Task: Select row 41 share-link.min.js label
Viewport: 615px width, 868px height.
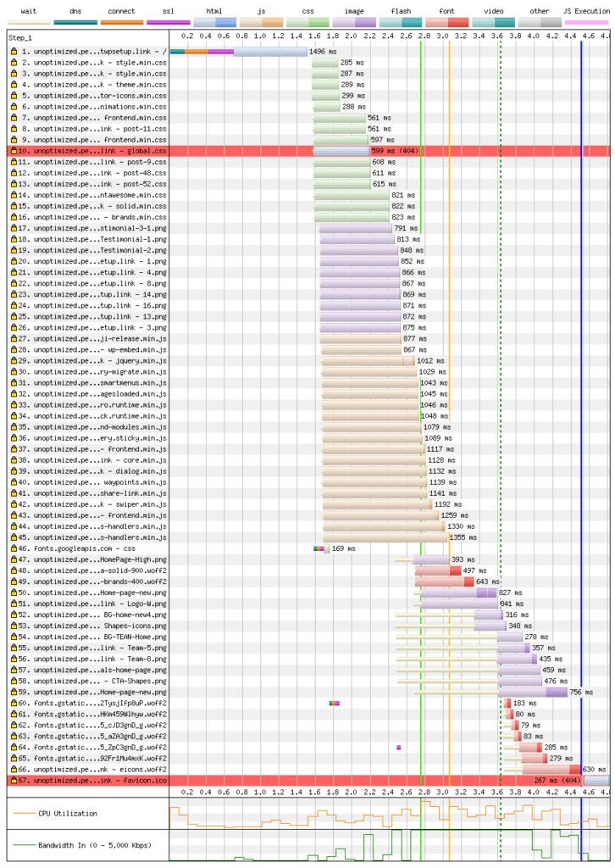Action: pos(92,493)
